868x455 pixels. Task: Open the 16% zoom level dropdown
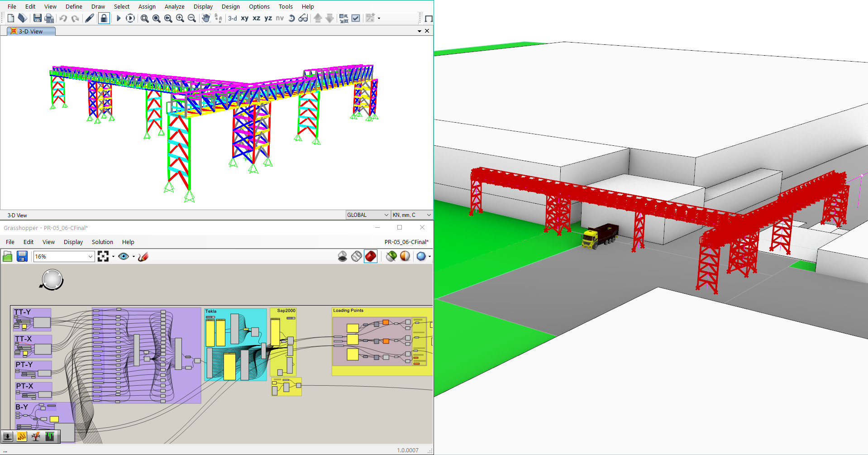coord(90,257)
